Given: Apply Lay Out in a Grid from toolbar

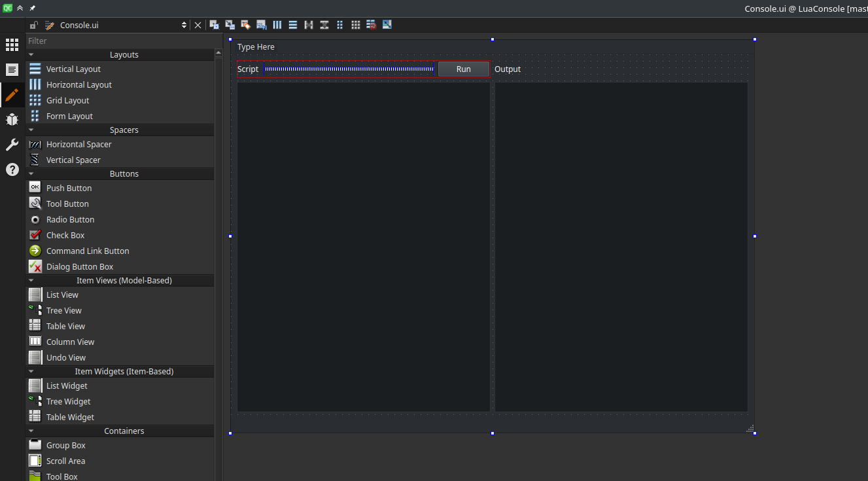Looking at the screenshot, I should click(x=355, y=25).
